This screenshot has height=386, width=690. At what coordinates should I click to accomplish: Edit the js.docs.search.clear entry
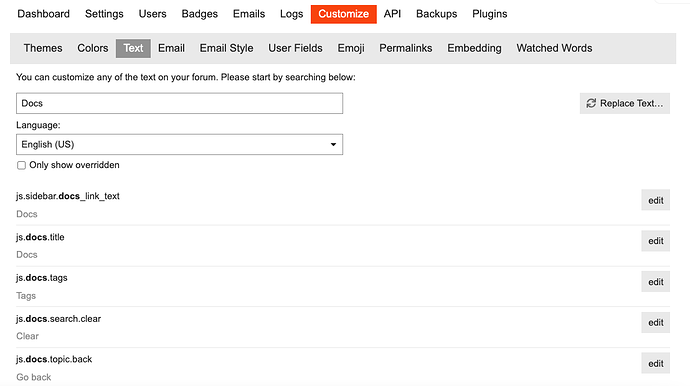pyautogui.click(x=656, y=323)
